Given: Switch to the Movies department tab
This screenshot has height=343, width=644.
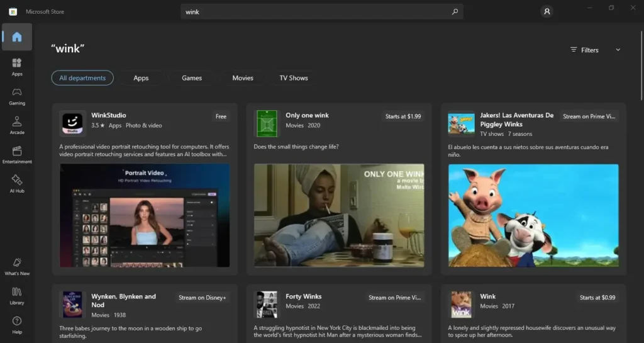Looking at the screenshot, I should (243, 77).
